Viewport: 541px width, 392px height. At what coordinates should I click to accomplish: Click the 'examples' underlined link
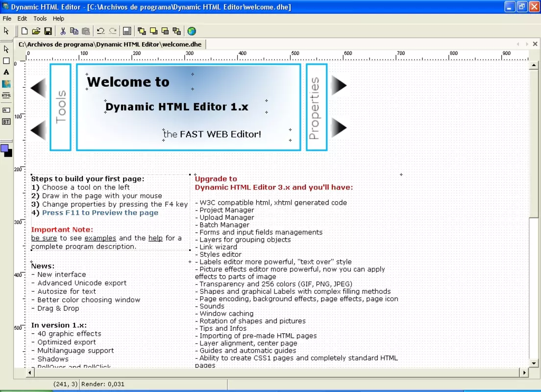pos(100,238)
